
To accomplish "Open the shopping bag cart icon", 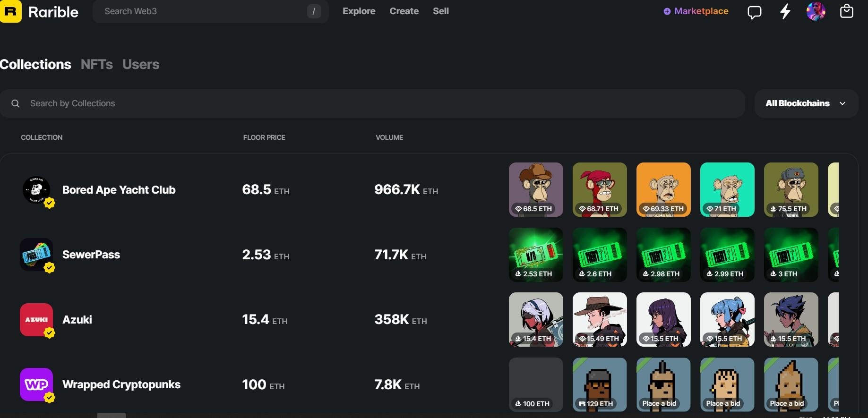I will tap(846, 11).
